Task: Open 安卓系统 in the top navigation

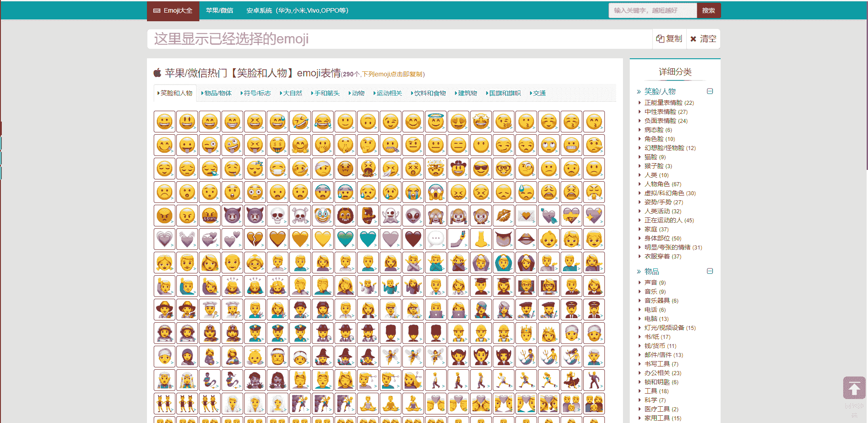Action: point(297,10)
